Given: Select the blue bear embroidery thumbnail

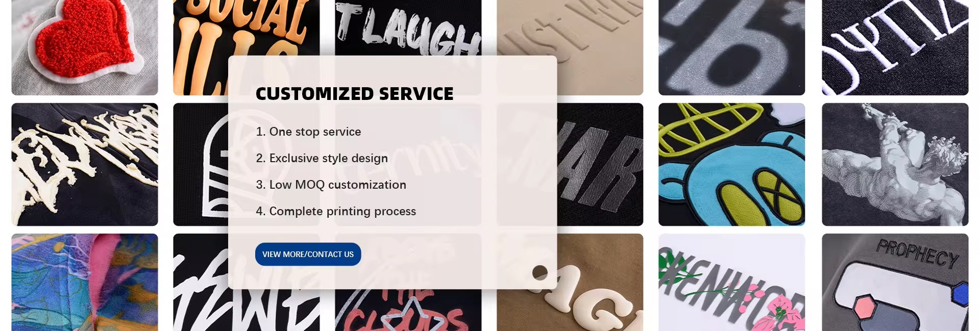Looking at the screenshot, I should coord(731,164).
